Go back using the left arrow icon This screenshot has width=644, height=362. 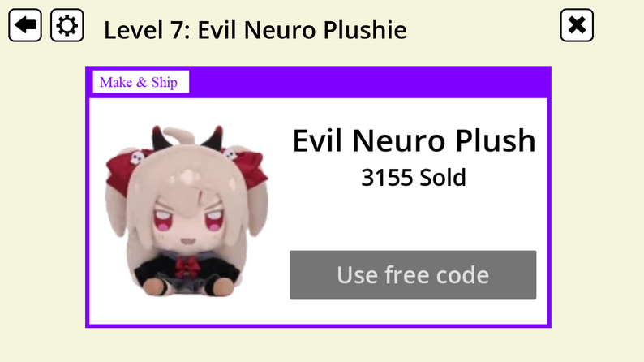(x=25, y=25)
